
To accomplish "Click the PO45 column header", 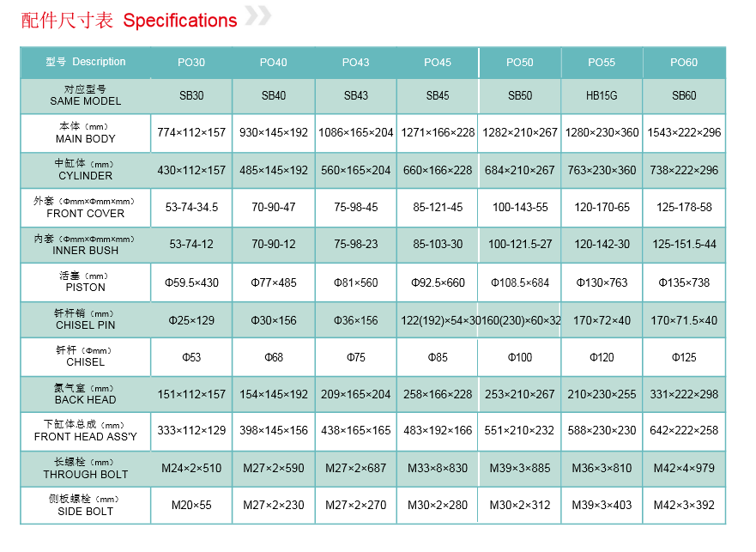I will pos(438,63).
